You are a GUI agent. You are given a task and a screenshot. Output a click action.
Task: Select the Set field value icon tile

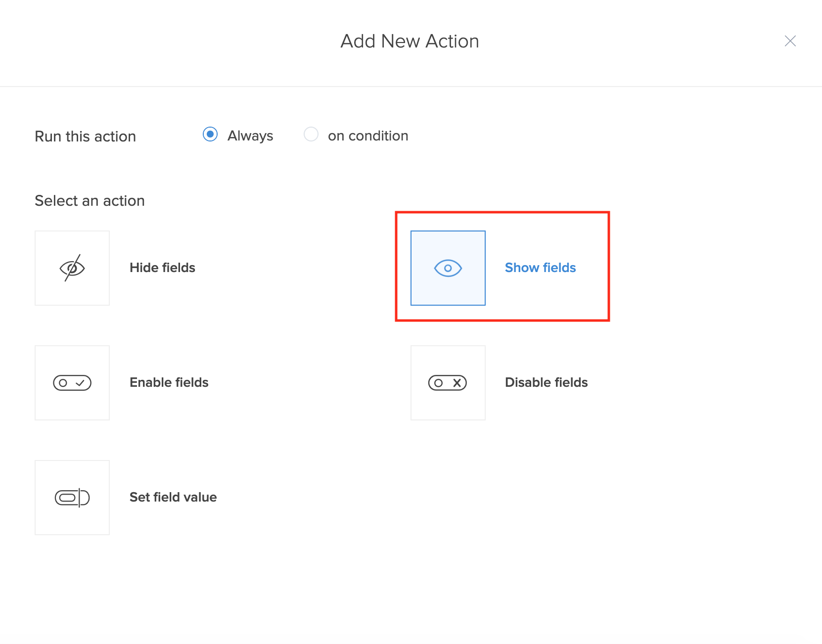(72, 498)
